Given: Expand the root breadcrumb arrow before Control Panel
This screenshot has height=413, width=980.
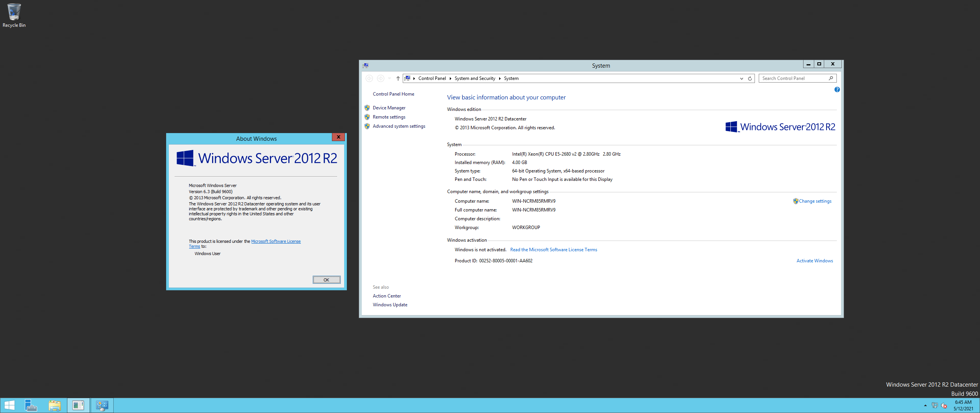Looking at the screenshot, I should coord(414,78).
